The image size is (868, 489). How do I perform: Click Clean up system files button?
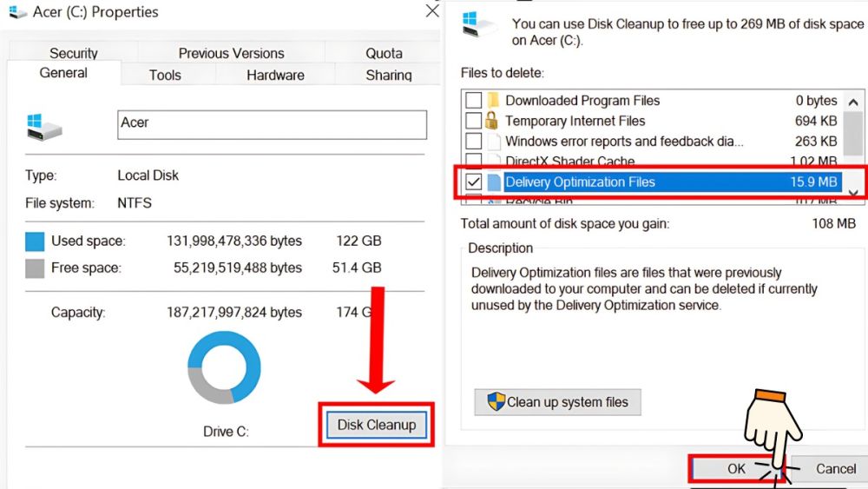pyautogui.click(x=557, y=402)
